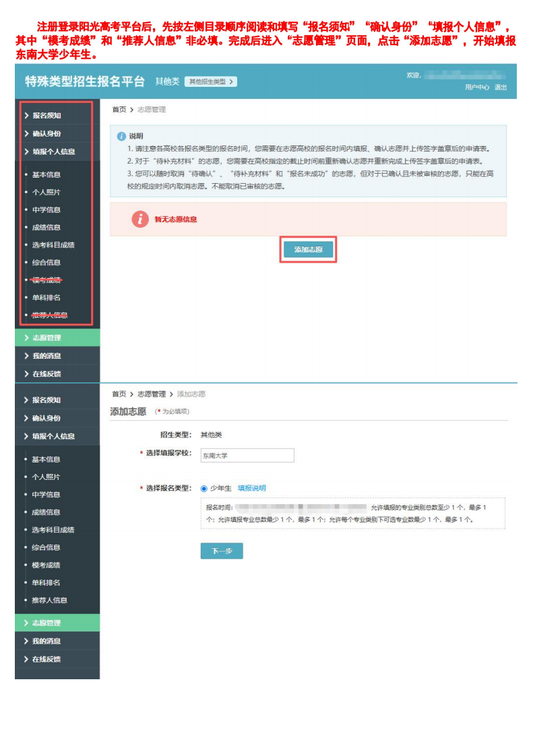Open 选考科目成绩 in the 添加志愿 form page sidebar
This screenshot has height=756, width=535.
pos(53,529)
